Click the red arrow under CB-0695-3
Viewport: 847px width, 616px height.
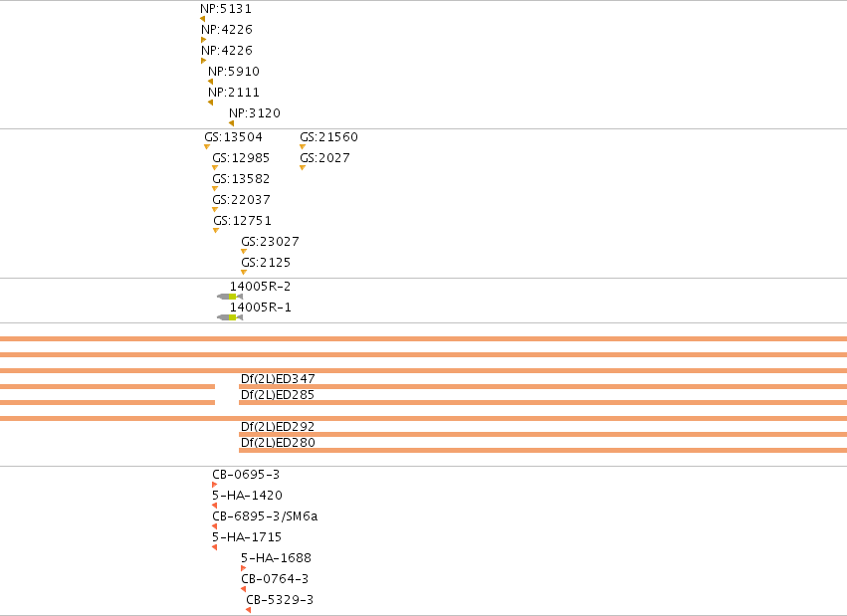[214, 485]
